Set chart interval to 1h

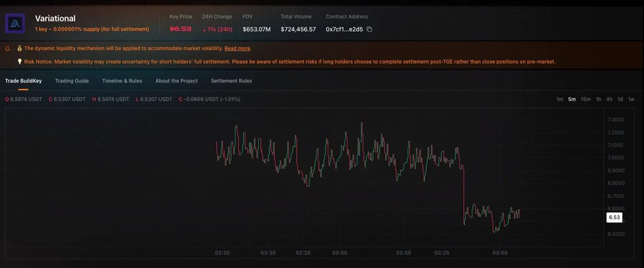click(x=598, y=99)
